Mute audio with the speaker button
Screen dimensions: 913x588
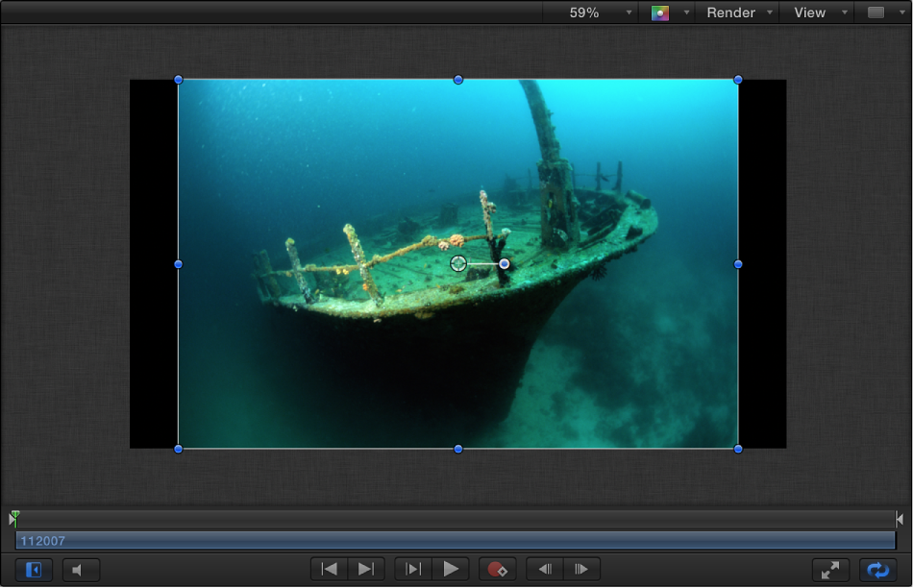81,570
